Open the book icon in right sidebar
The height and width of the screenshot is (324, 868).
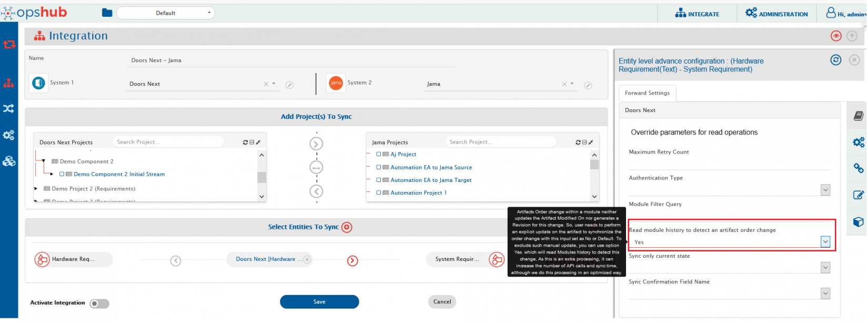click(x=858, y=116)
